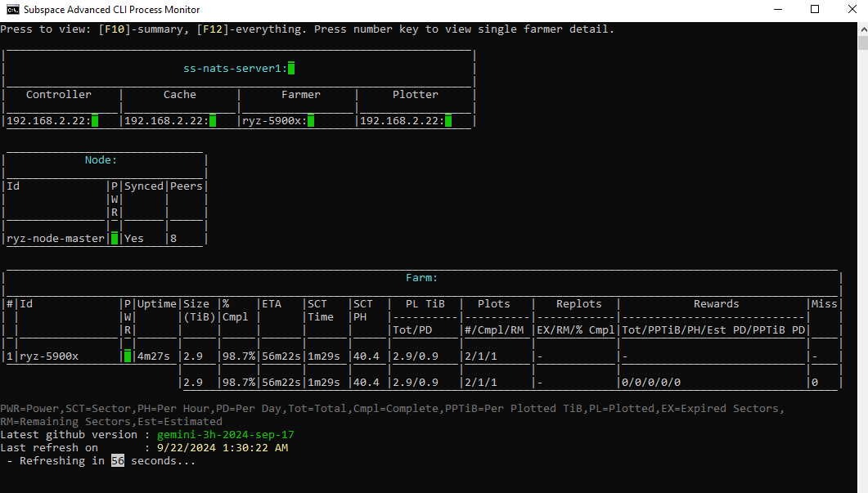This screenshot has height=493, width=868.
Task: Click uptime value '4m27s'
Action: (154, 356)
